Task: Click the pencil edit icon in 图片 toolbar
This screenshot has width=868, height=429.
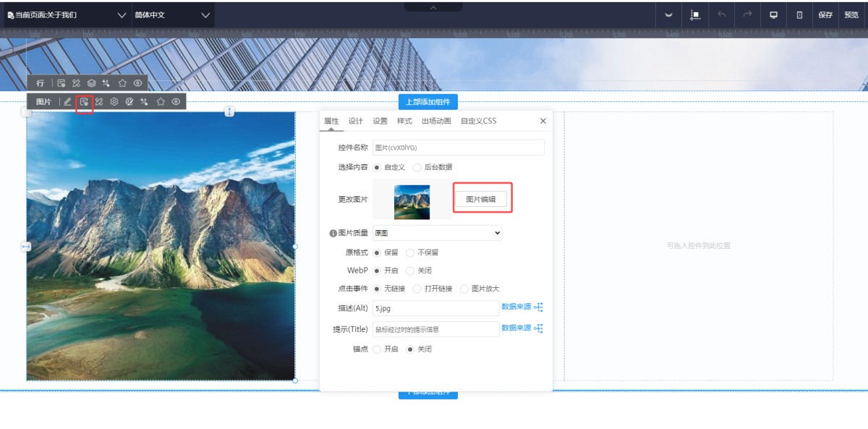Action: (67, 102)
